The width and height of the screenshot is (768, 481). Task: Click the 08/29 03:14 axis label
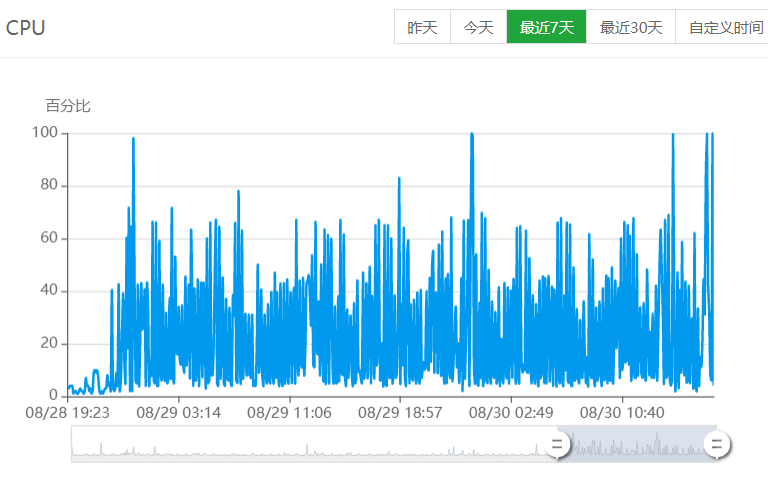coord(179,413)
